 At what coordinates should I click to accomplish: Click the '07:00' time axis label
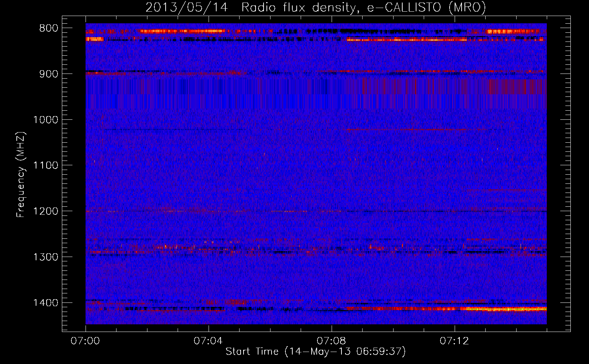(x=85, y=341)
